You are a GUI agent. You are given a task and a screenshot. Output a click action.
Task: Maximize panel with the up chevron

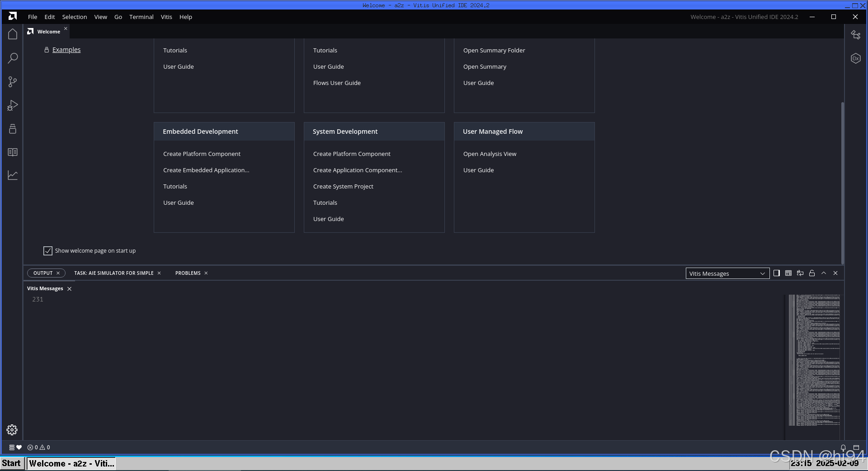824,273
